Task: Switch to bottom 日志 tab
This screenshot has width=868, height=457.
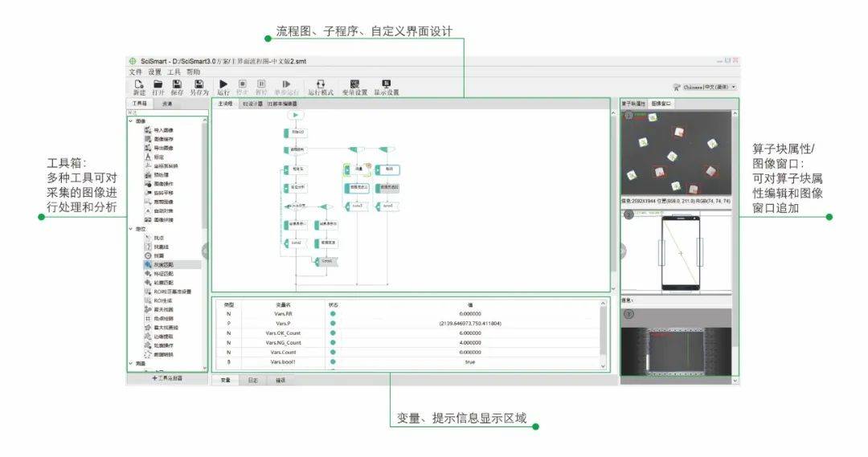Action: click(252, 380)
